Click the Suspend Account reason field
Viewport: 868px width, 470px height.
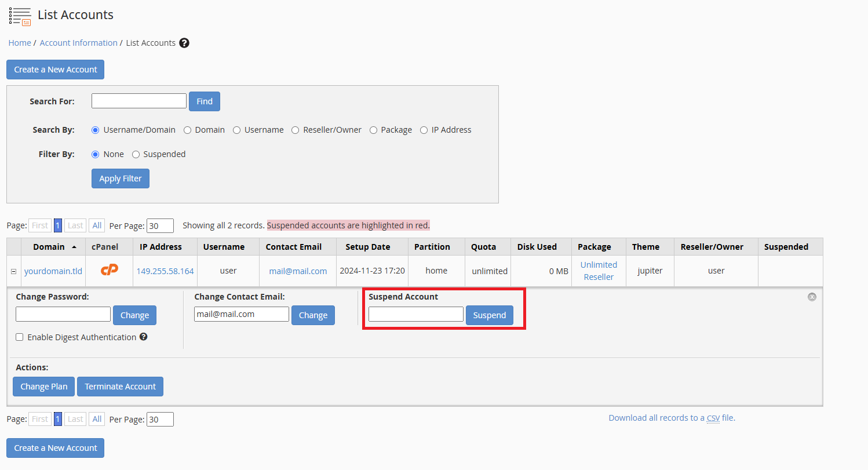[x=416, y=314]
